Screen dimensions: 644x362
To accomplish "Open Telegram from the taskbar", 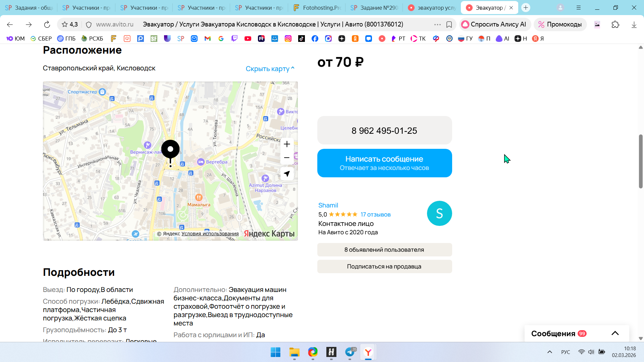I will coord(350,352).
